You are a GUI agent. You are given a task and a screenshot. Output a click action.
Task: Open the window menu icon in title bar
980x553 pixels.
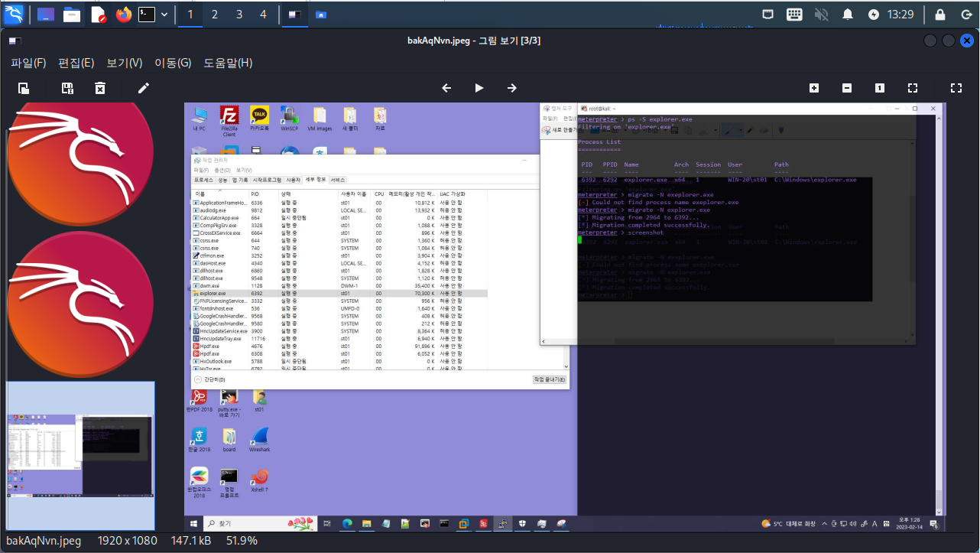tap(15, 41)
